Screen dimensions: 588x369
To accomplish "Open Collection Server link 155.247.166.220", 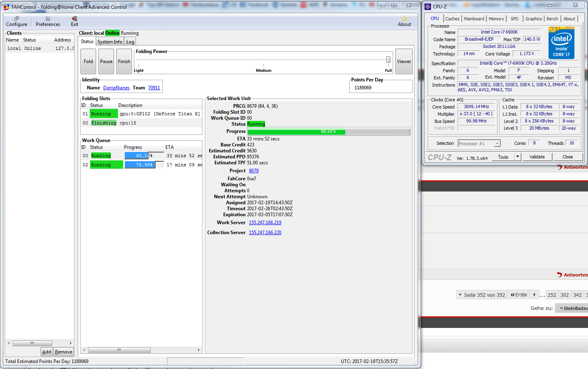I will click(x=265, y=233).
